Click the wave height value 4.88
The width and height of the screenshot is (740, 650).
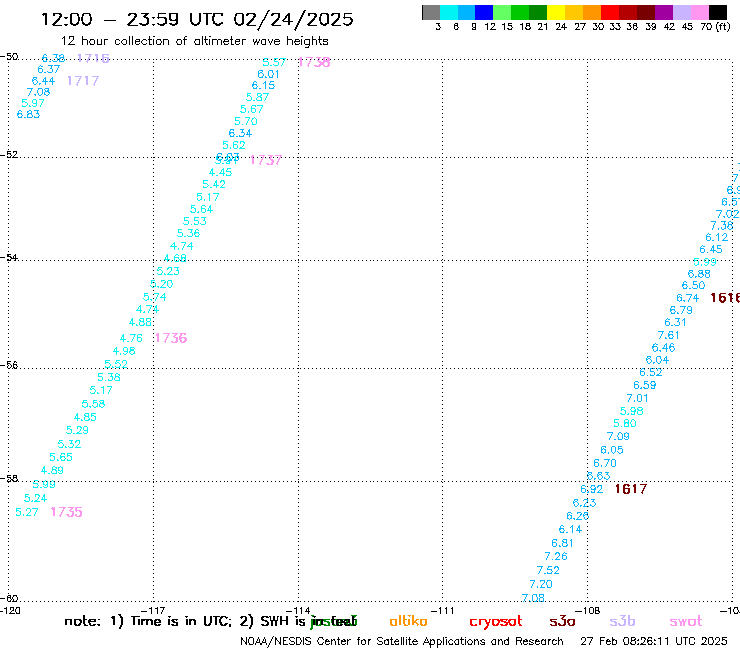point(140,322)
